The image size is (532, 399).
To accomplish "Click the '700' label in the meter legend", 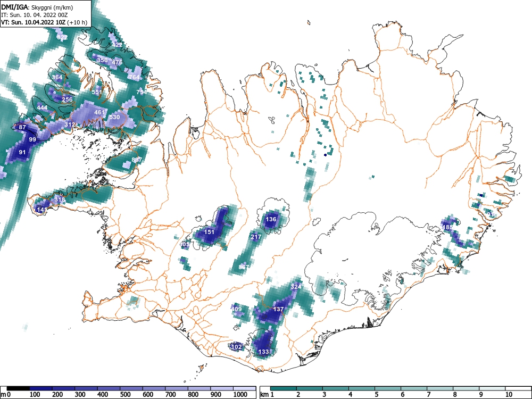I will pyautogui.click(x=171, y=395).
